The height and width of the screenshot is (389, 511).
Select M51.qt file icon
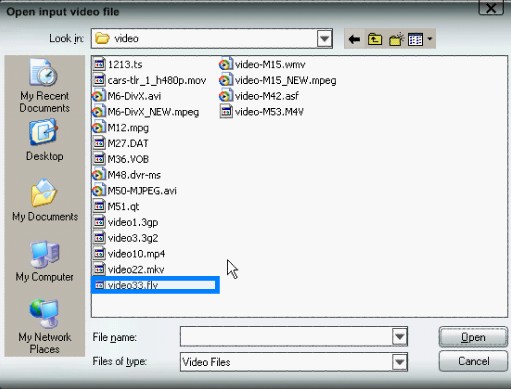pyautogui.click(x=99, y=206)
